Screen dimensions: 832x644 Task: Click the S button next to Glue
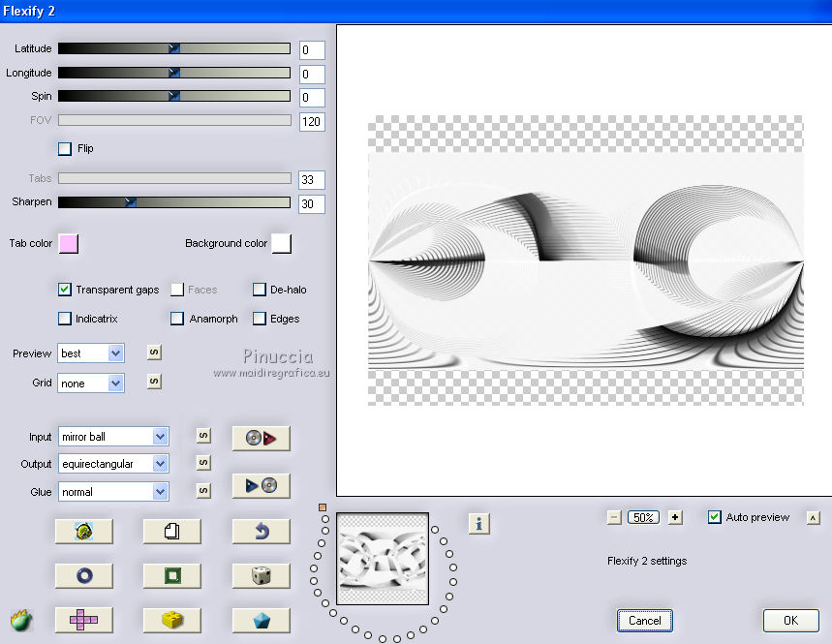click(x=203, y=491)
